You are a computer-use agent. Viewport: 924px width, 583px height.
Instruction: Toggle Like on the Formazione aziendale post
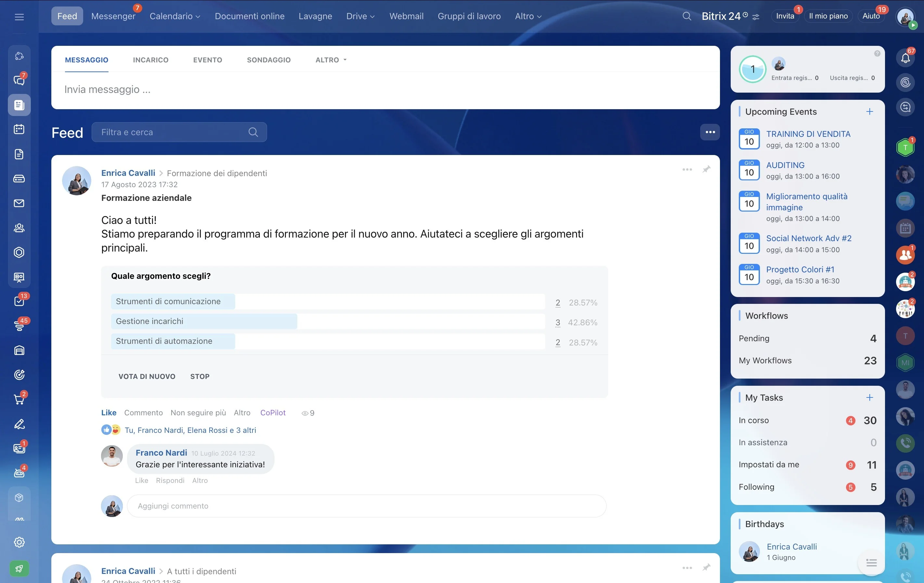pos(109,413)
